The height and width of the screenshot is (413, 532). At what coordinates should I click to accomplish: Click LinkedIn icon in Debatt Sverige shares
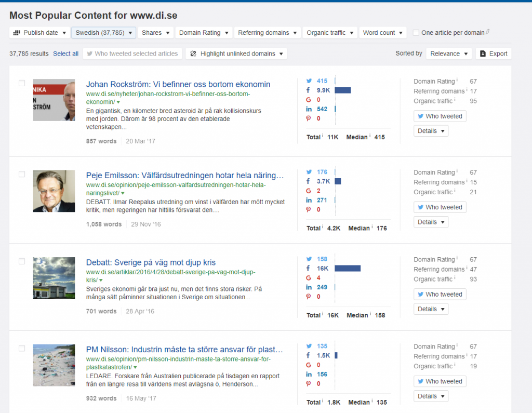(309, 287)
